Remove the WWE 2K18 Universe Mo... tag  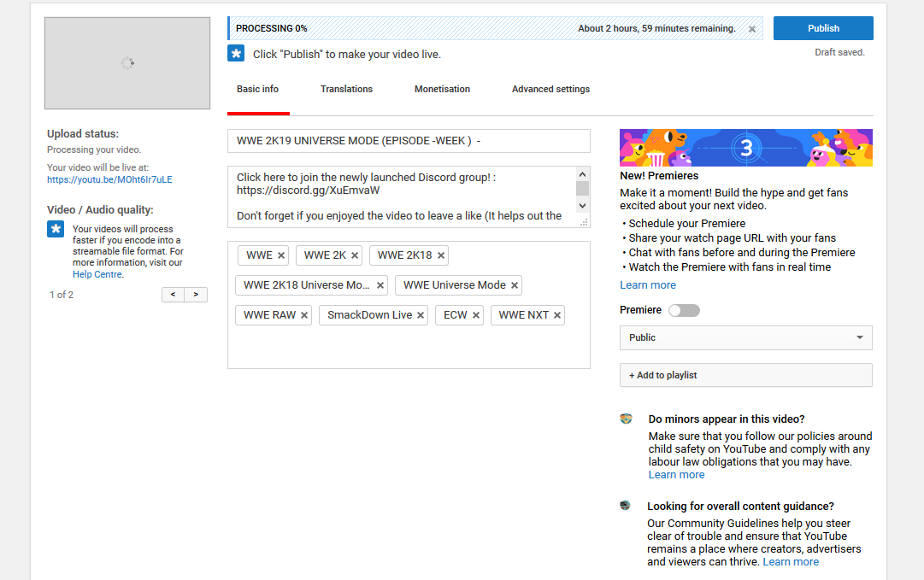pos(380,285)
